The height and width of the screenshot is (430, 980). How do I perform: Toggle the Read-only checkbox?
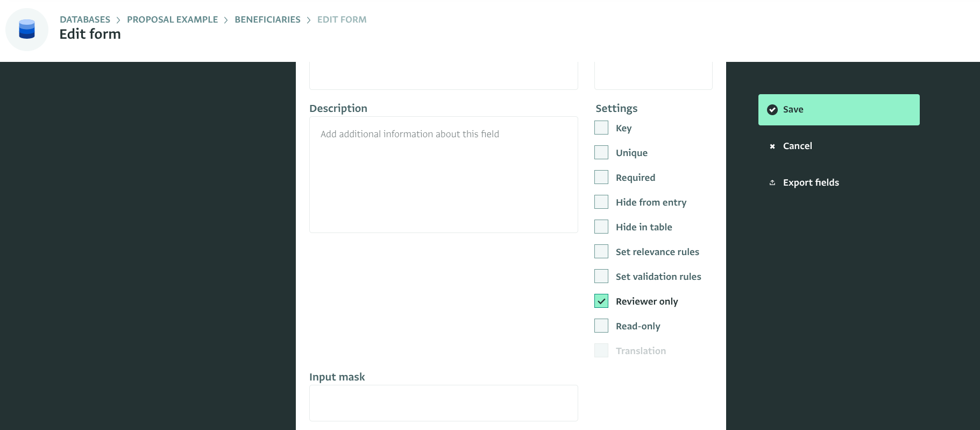click(601, 326)
